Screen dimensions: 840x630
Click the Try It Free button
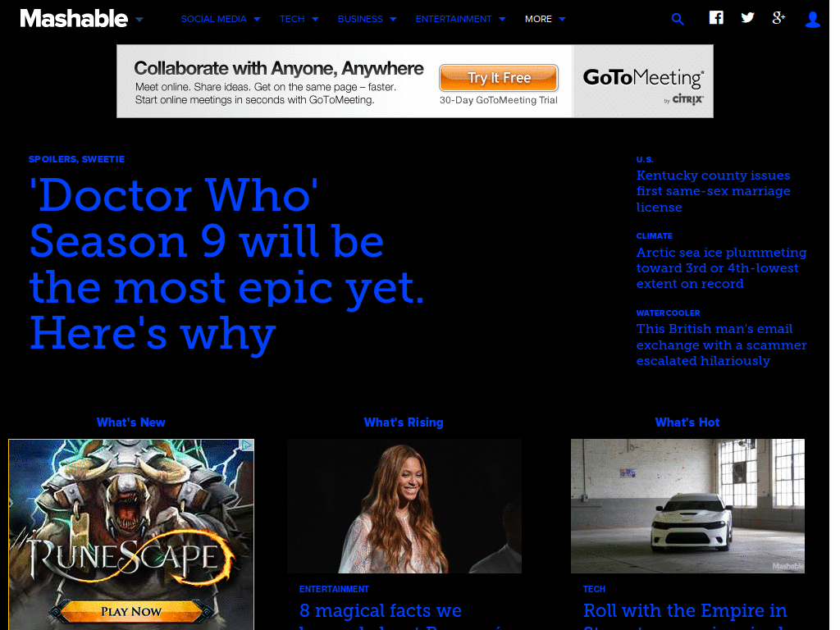(x=499, y=78)
